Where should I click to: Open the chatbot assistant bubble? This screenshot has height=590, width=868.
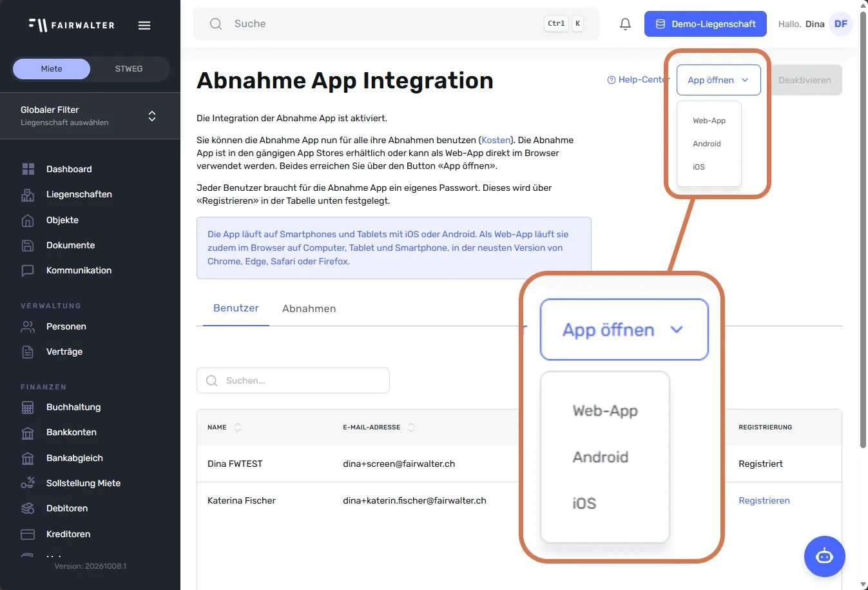click(x=824, y=556)
